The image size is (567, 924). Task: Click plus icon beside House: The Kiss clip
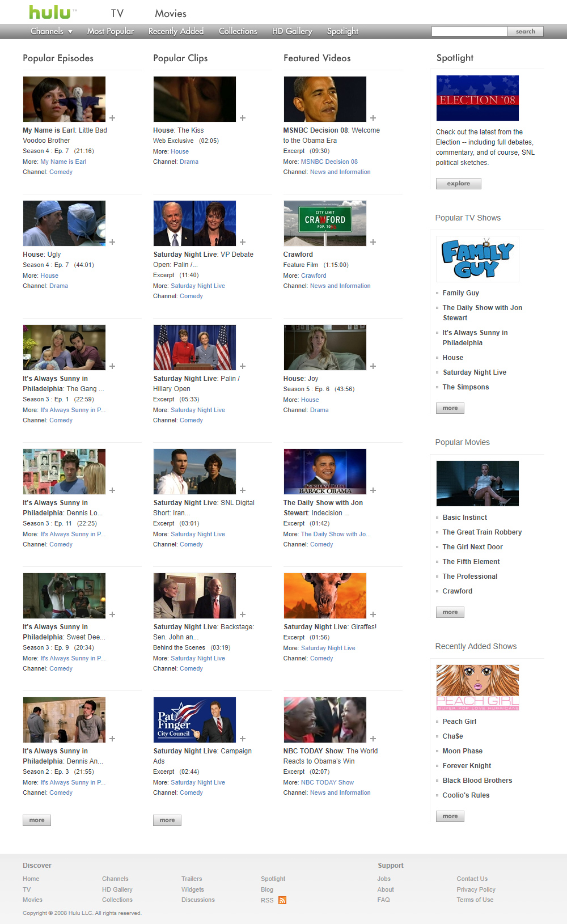(x=243, y=118)
